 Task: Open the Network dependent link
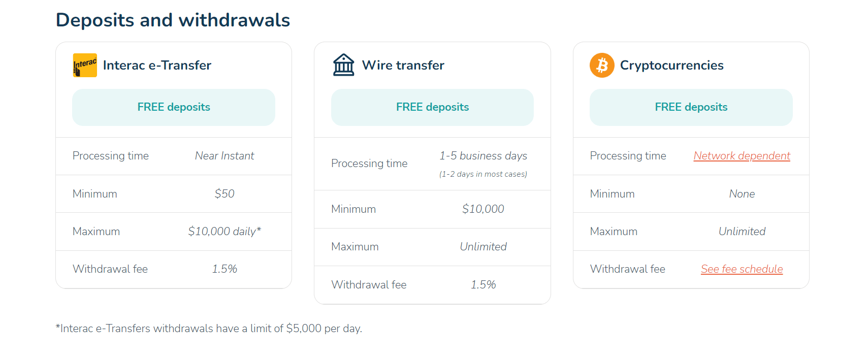[742, 156]
